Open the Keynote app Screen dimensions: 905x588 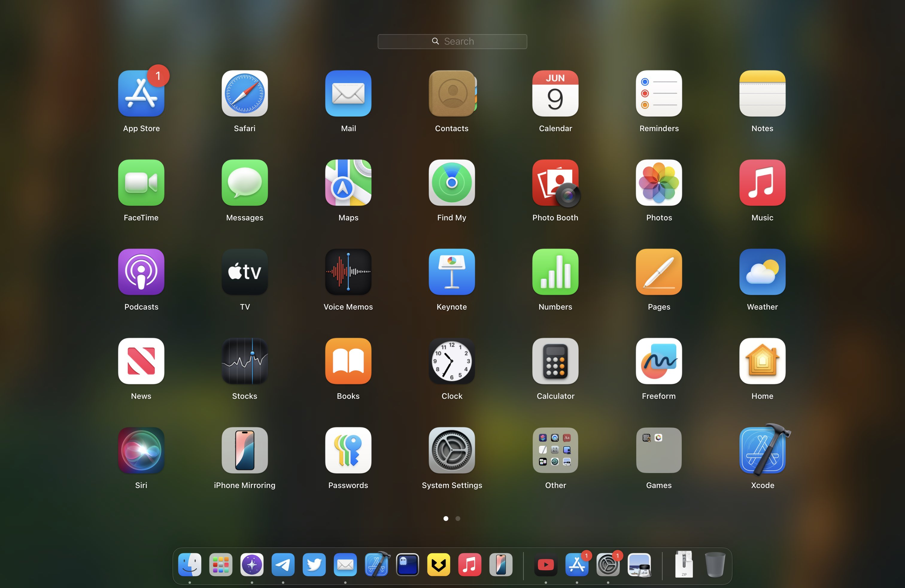tap(452, 272)
